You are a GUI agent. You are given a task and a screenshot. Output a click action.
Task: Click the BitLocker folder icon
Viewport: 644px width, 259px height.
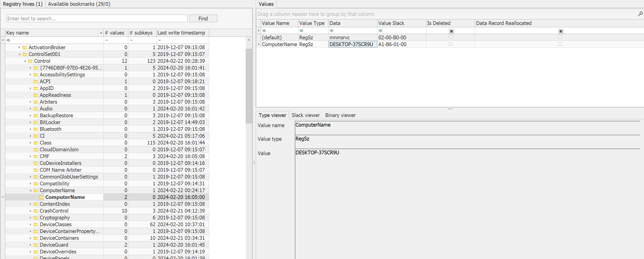click(36, 122)
